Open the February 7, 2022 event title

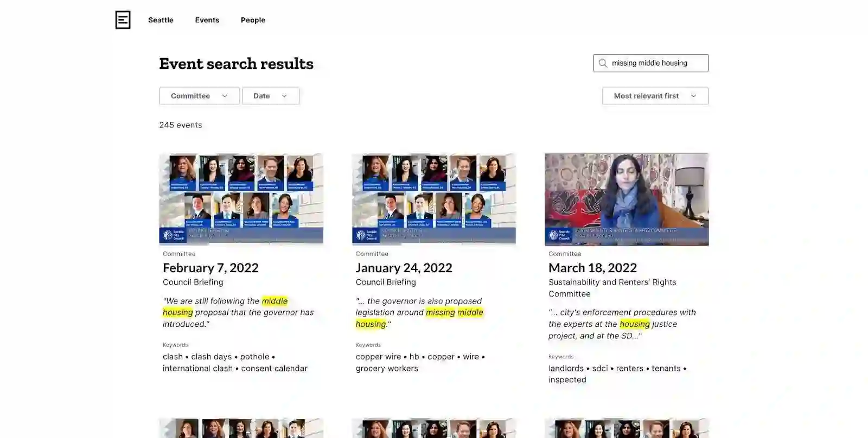(210, 268)
